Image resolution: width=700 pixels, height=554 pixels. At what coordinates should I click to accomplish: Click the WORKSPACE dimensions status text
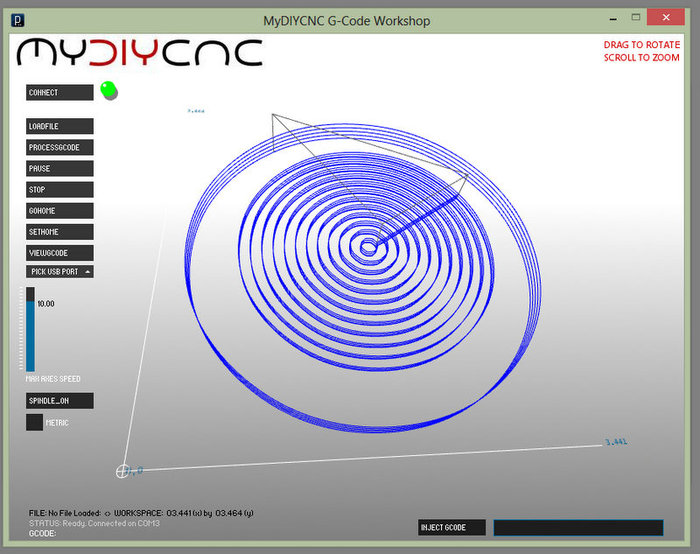pos(183,513)
